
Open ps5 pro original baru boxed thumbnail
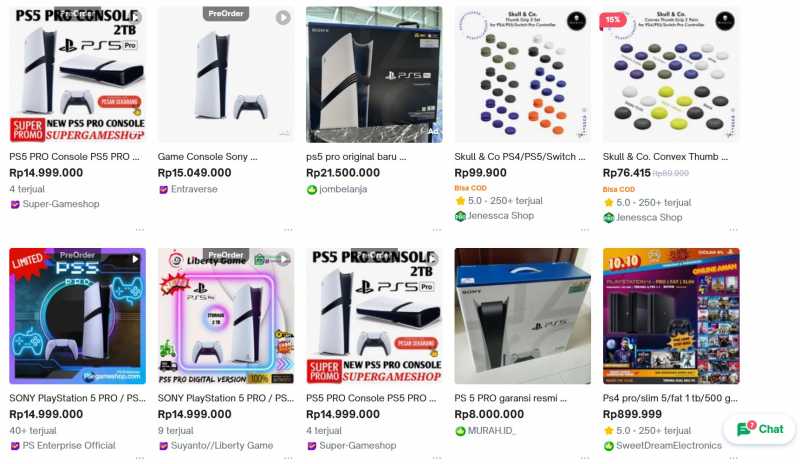tap(374, 75)
